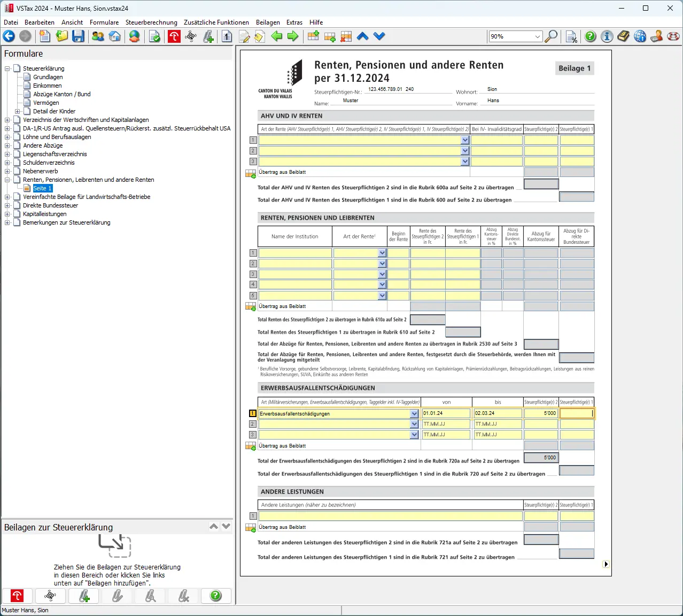The width and height of the screenshot is (683, 616).
Task: Click the 'bis' date field showing 02.03.24
Action: (498, 413)
